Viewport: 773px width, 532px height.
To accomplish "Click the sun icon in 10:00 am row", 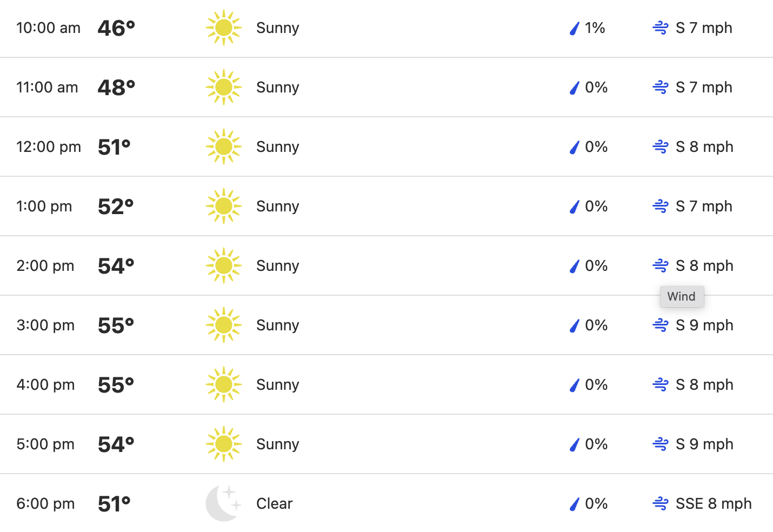I will point(223,28).
